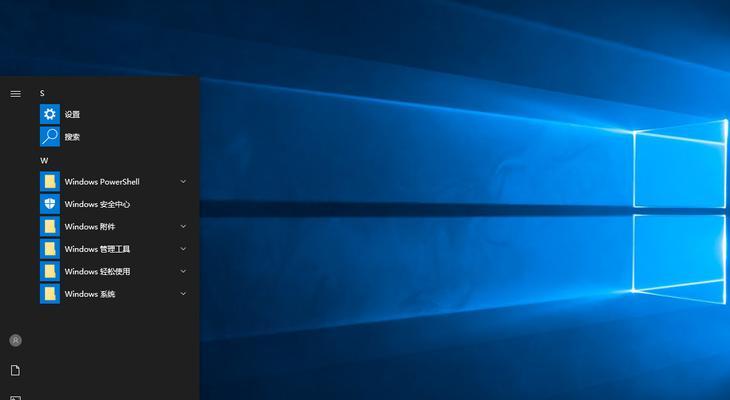The width and height of the screenshot is (730, 400).
Task: Click the Windows 系统 folder icon
Action: (x=50, y=294)
